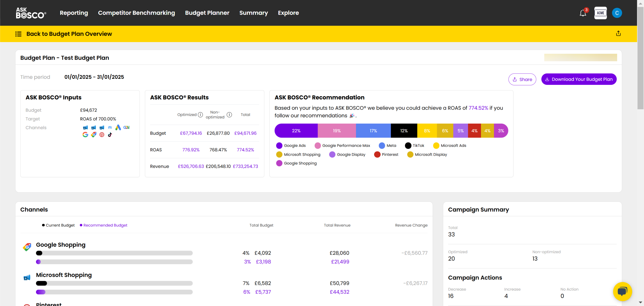Open the Budget Planner menu
The image size is (644, 306).
tap(207, 13)
